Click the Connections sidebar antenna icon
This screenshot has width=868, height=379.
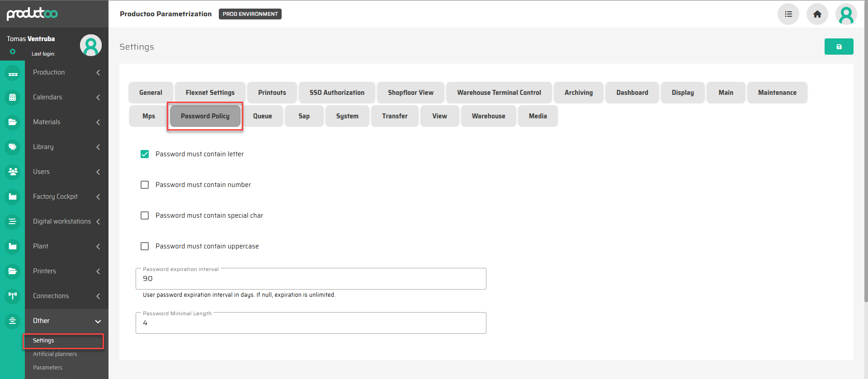click(x=13, y=296)
